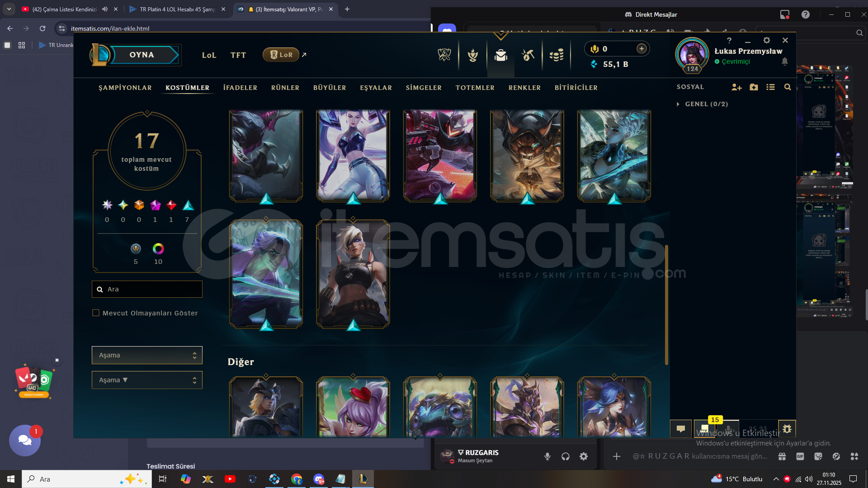Deafen using the Discord headphone icon
This screenshot has height=488, width=868.
point(566,456)
